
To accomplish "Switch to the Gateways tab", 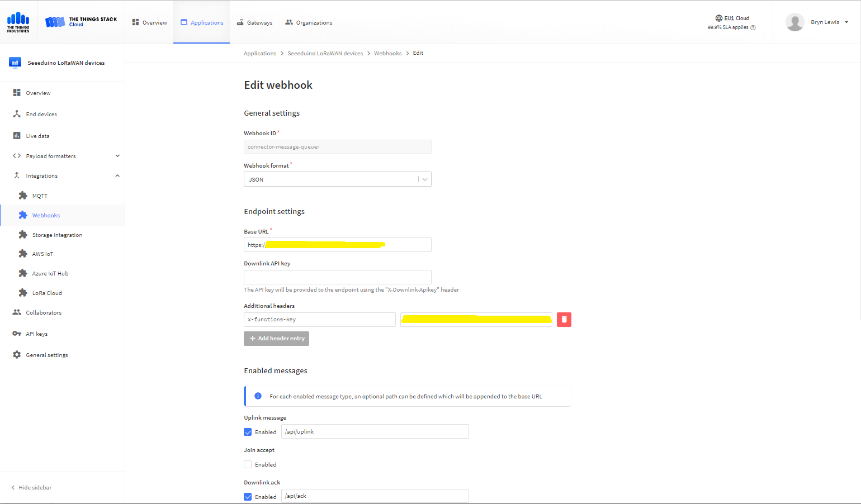I will pyautogui.click(x=254, y=23).
